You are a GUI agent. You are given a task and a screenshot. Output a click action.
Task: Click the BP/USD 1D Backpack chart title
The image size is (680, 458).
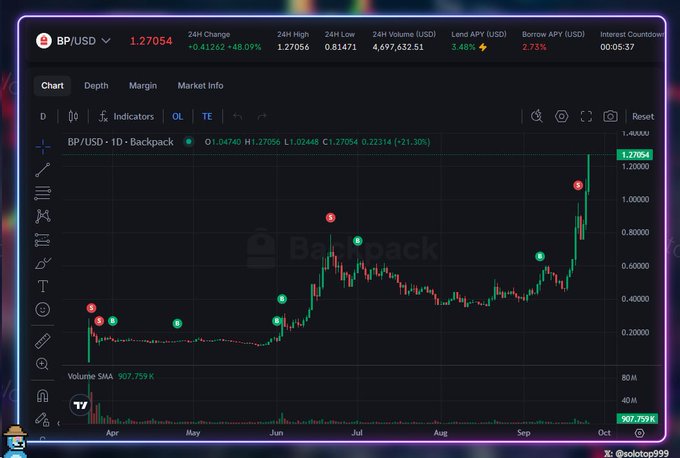click(121, 142)
